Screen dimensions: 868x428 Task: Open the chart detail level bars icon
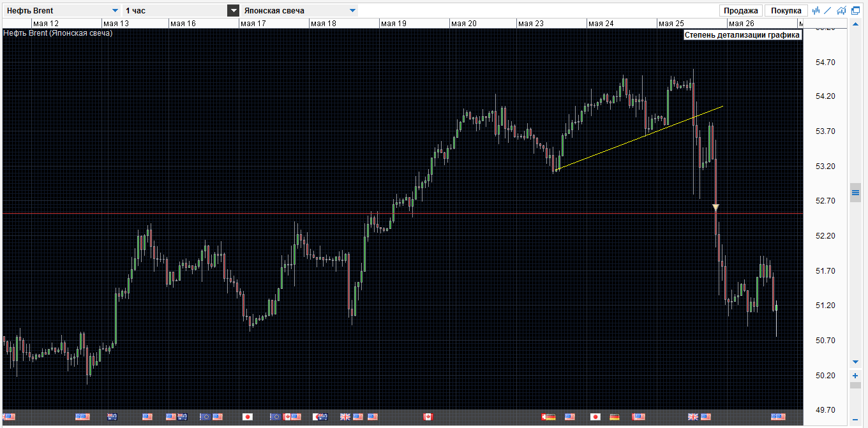[x=816, y=10]
